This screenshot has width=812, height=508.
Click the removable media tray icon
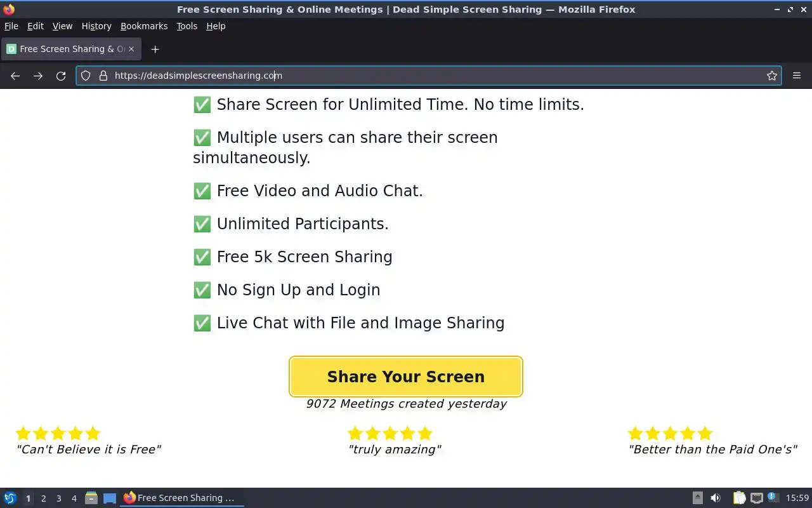[697, 498]
